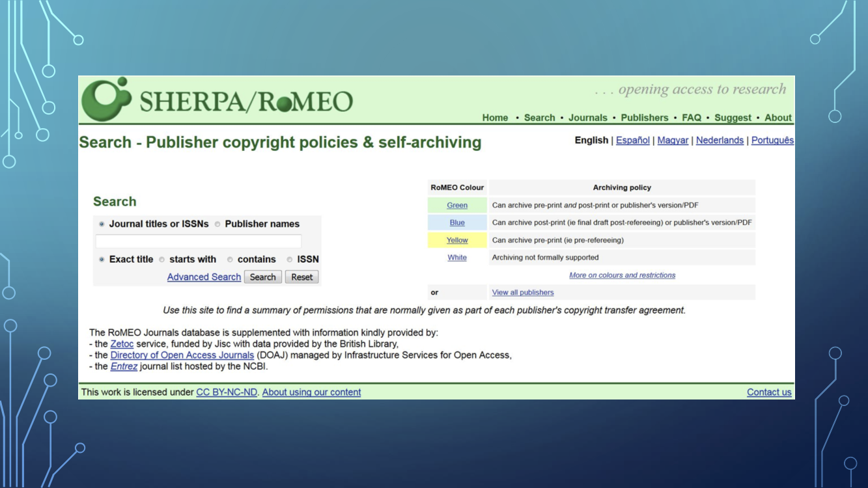Open the Contact us link
The image size is (868, 488).
click(x=769, y=392)
